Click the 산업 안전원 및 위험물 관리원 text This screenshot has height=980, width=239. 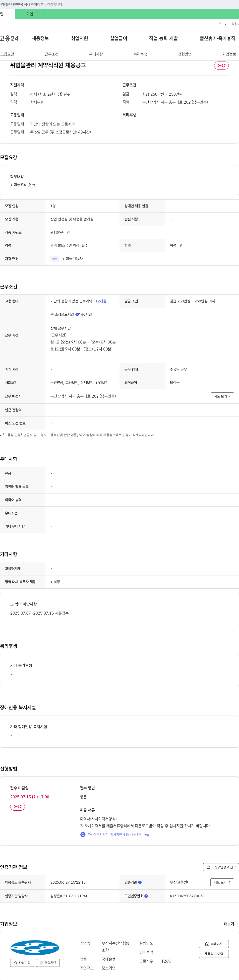point(72,219)
